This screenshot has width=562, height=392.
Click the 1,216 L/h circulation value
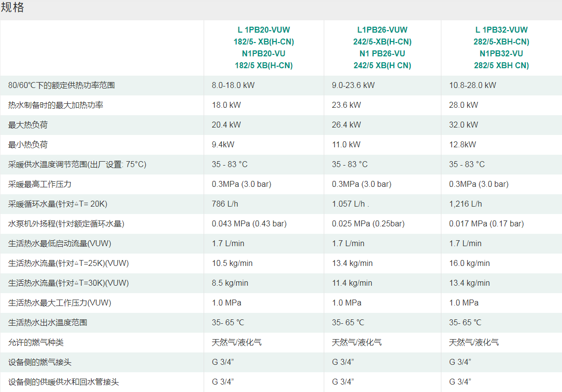click(x=465, y=204)
